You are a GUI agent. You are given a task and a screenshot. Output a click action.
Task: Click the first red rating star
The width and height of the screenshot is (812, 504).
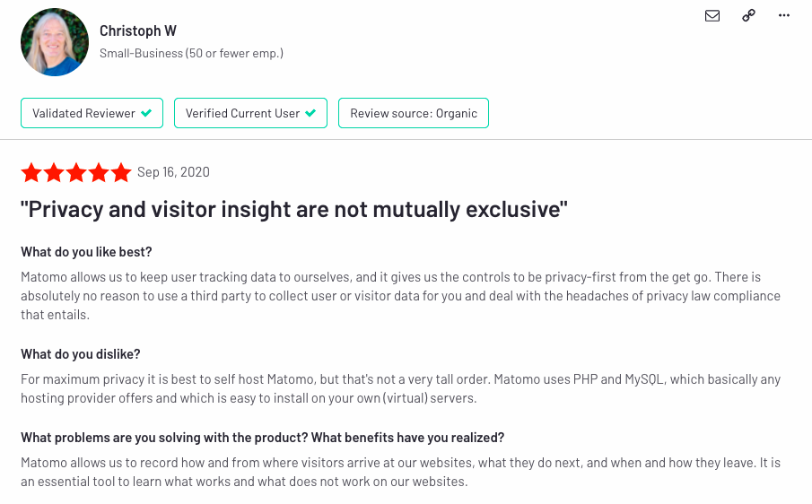click(31, 172)
